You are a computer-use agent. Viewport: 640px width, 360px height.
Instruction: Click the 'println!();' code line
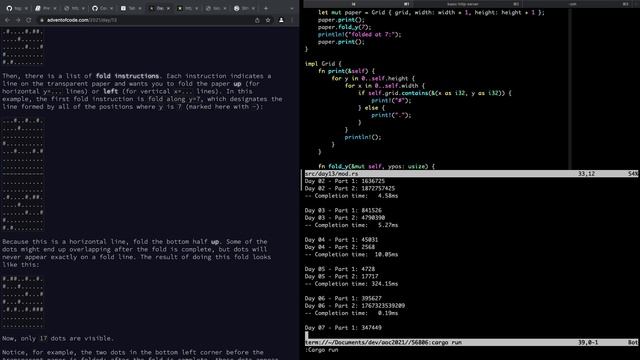tap(363, 137)
